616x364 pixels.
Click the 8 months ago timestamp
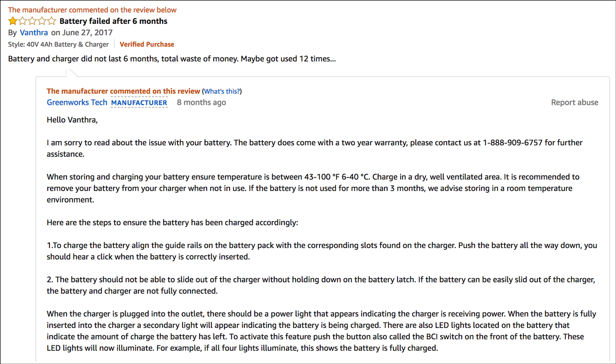[201, 102]
